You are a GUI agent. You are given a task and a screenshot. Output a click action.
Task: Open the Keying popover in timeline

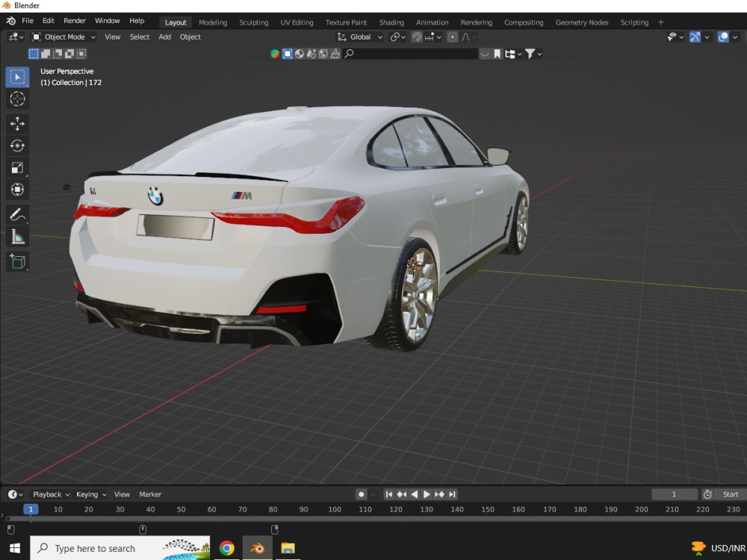click(x=91, y=494)
